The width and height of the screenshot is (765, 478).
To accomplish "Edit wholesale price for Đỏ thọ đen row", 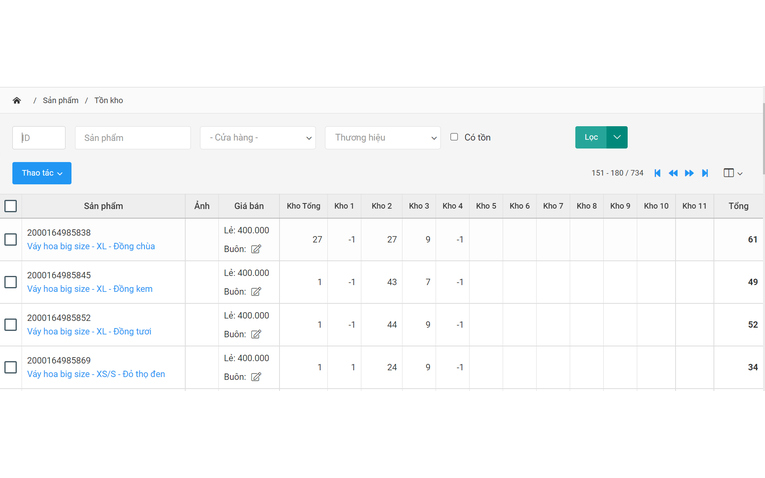I will click(x=256, y=377).
